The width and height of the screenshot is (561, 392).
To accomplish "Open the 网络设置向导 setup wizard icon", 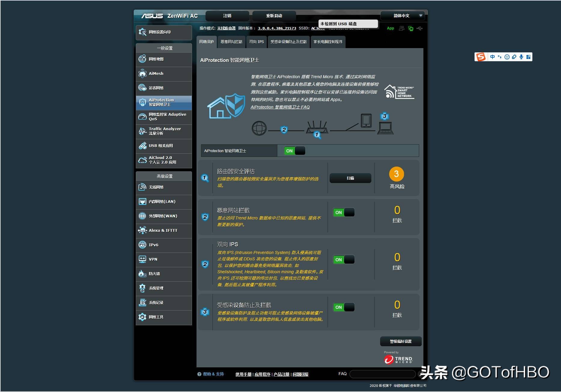I will (x=142, y=32).
